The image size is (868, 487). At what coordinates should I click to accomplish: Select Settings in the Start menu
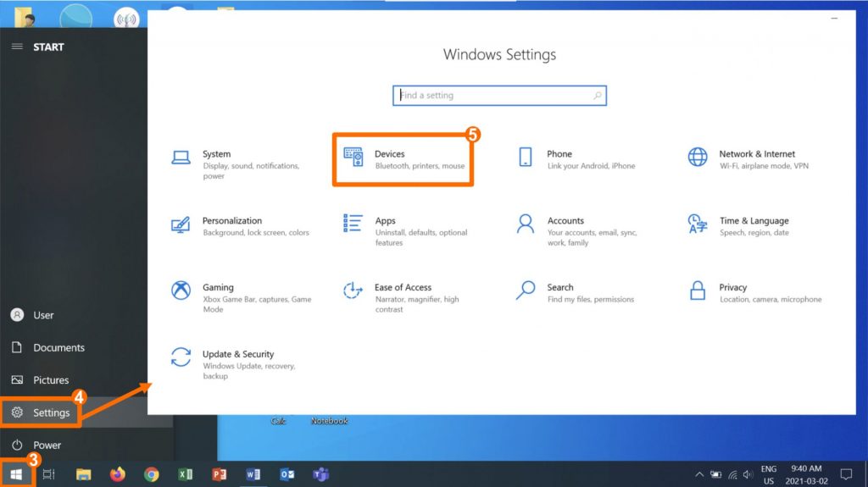coord(51,412)
